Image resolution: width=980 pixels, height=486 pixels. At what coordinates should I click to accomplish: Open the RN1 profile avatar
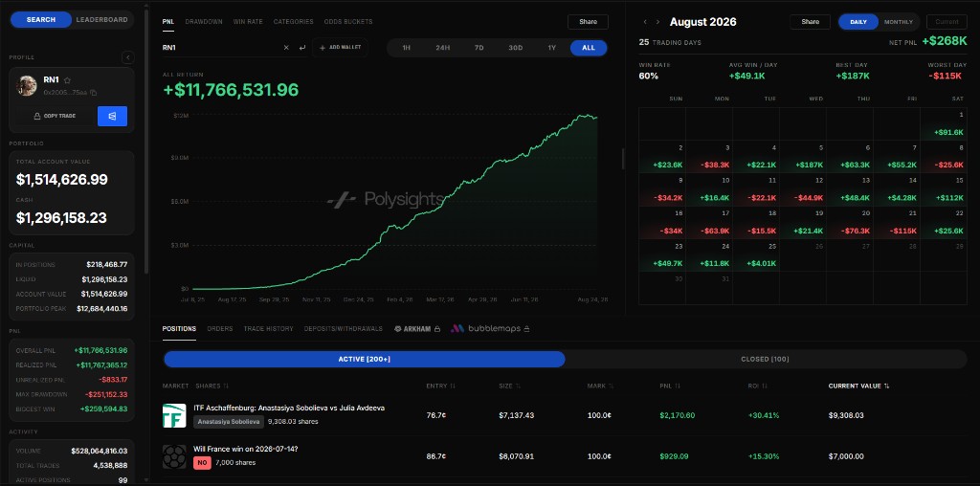(26, 85)
